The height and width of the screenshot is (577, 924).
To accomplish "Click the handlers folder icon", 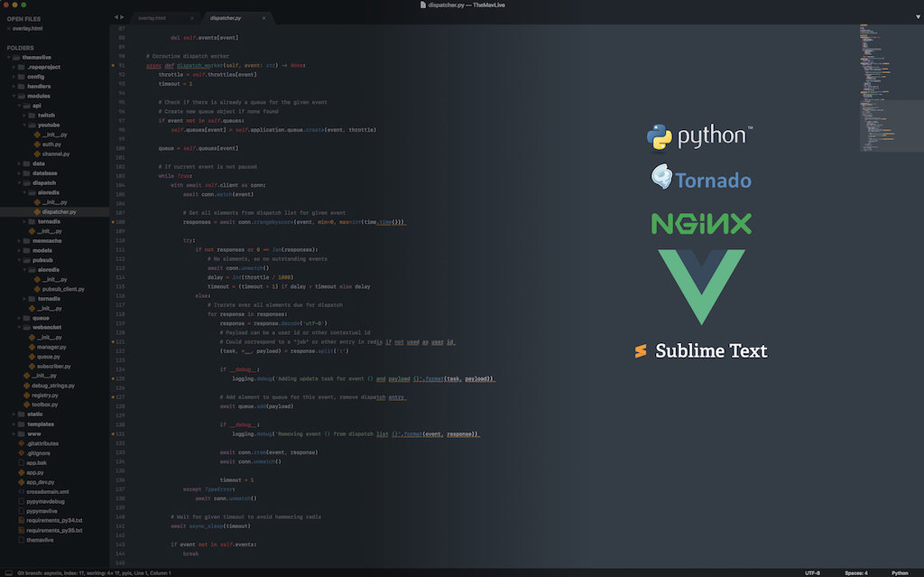I will click(22, 86).
